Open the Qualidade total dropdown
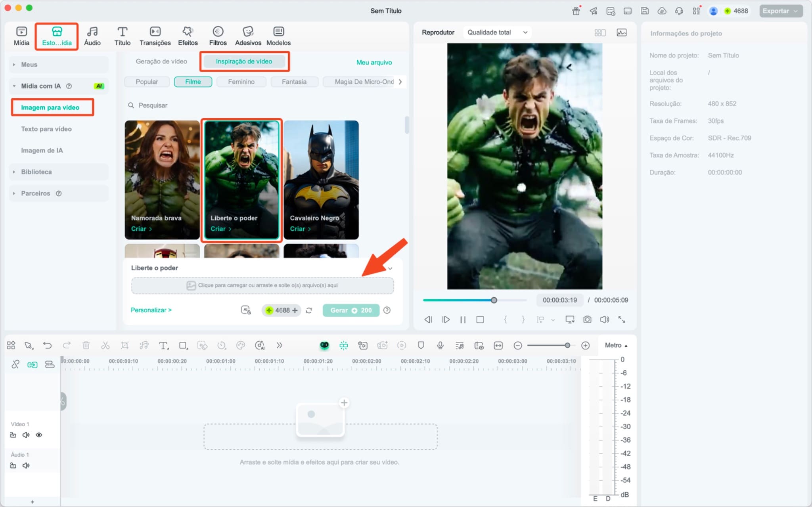812x507 pixels. tap(497, 33)
